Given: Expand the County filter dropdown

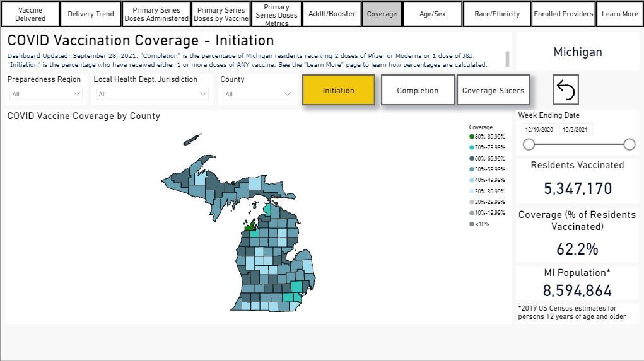Looking at the screenshot, I should (257, 94).
